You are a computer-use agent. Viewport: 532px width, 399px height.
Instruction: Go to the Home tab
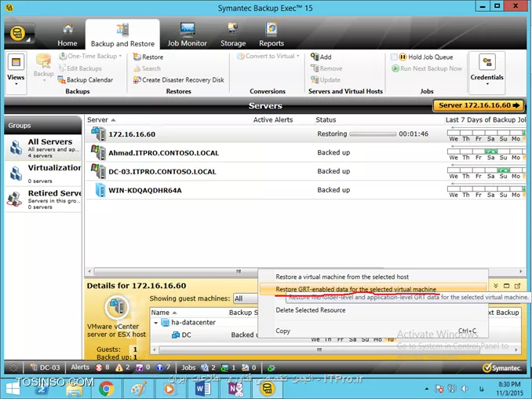(x=67, y=35)
